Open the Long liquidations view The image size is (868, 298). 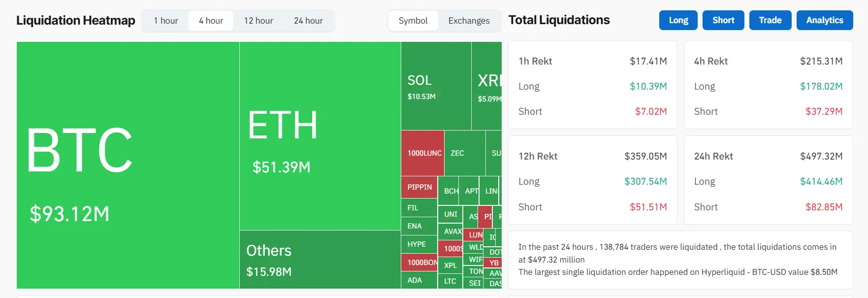point(678,20)
